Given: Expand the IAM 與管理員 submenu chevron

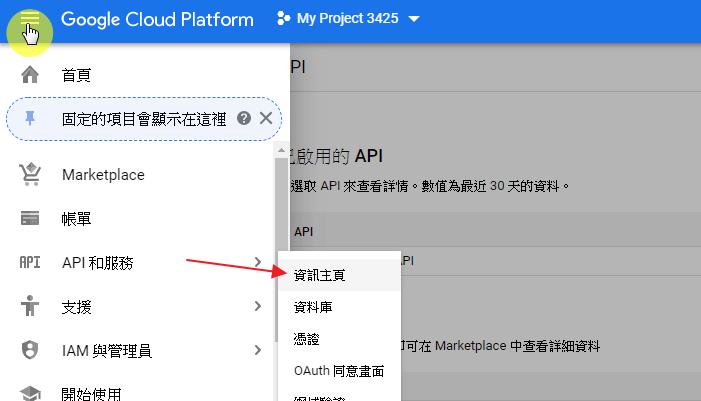Looking at the screenshot, I should pos(258,350).
